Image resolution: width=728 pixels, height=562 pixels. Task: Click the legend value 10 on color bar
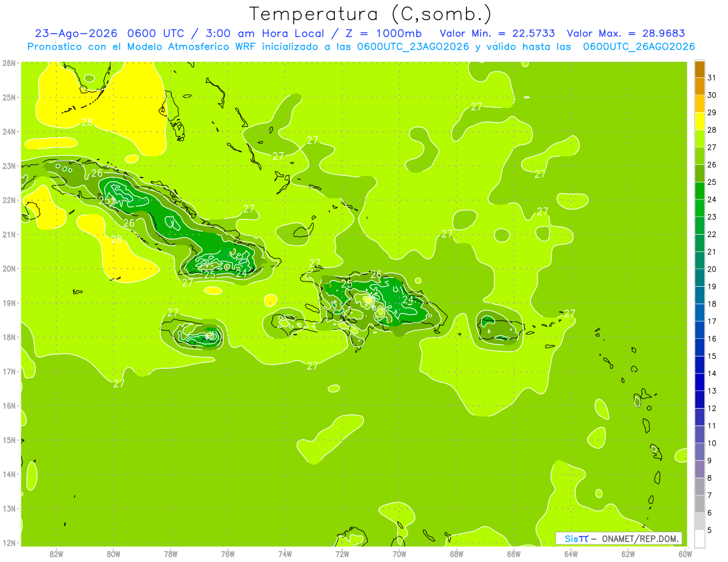point(712,443)
